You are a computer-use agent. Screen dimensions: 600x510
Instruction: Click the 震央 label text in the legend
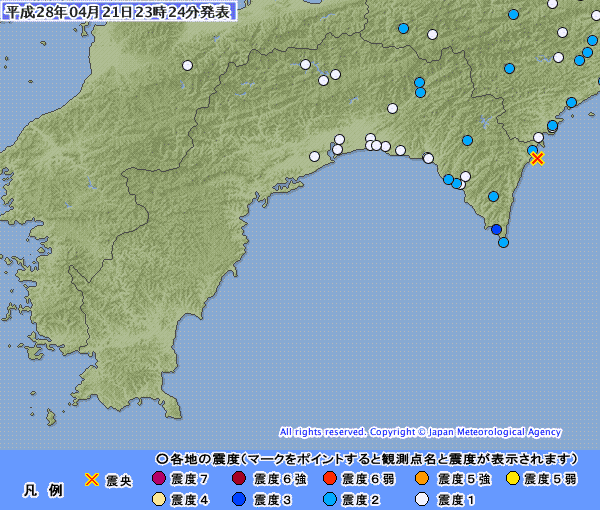coord(119,480)
